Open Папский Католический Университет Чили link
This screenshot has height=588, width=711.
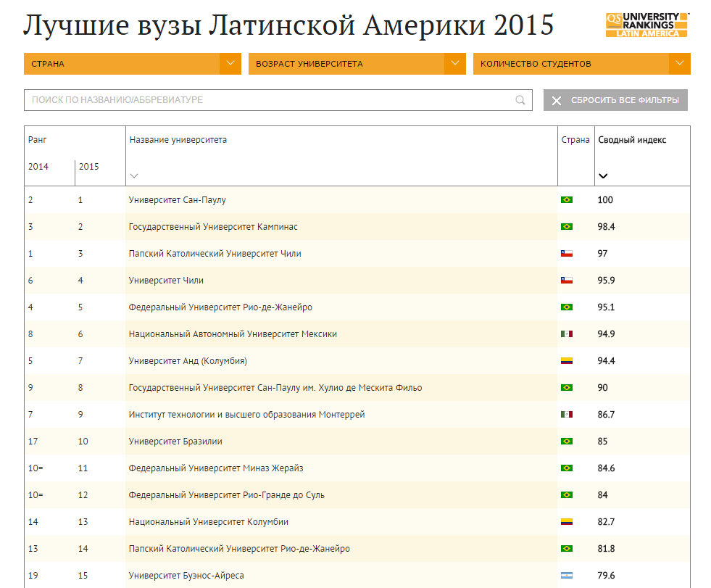(x=215, y=253)
